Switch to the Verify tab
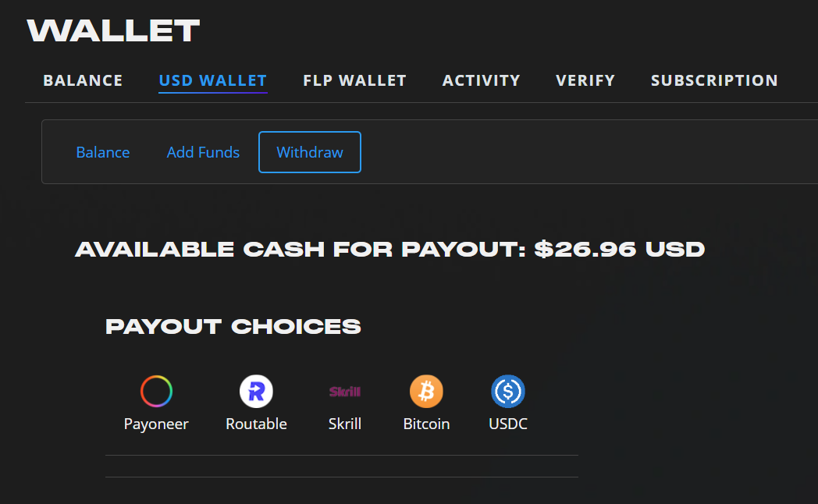This screenshot has width=818, height=504. 585,80
